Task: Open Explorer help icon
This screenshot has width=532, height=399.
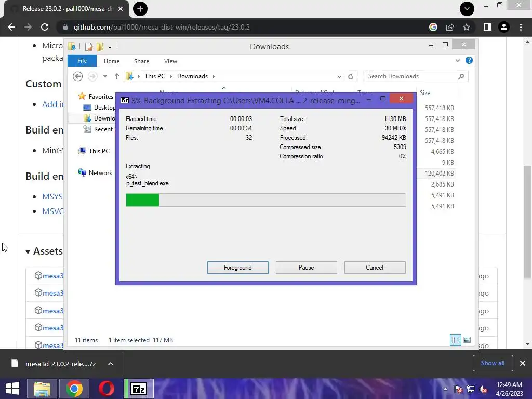Action: tap(469, 60)
